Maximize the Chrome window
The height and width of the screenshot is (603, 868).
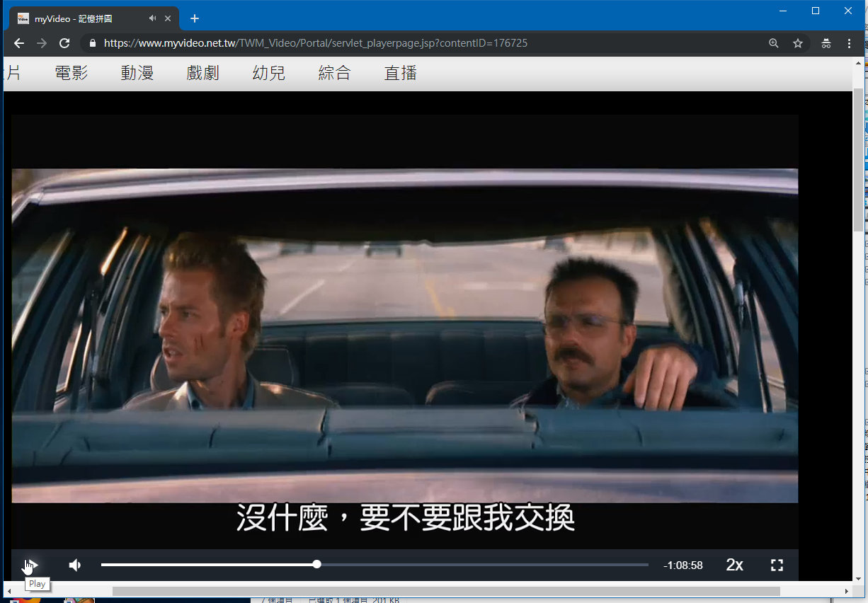point(816,11)
